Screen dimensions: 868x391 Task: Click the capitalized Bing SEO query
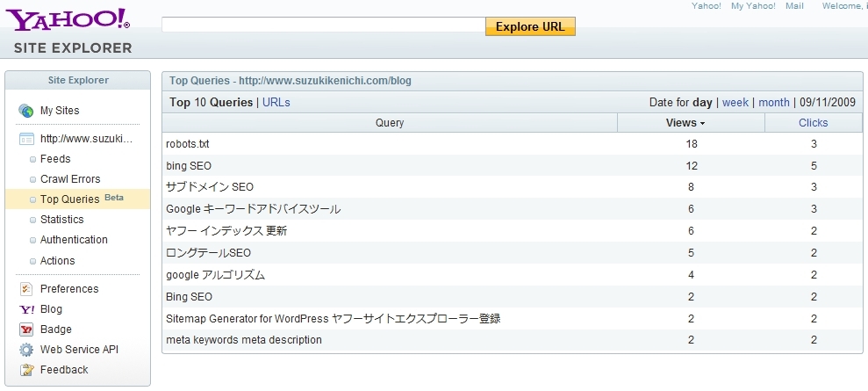190,297
